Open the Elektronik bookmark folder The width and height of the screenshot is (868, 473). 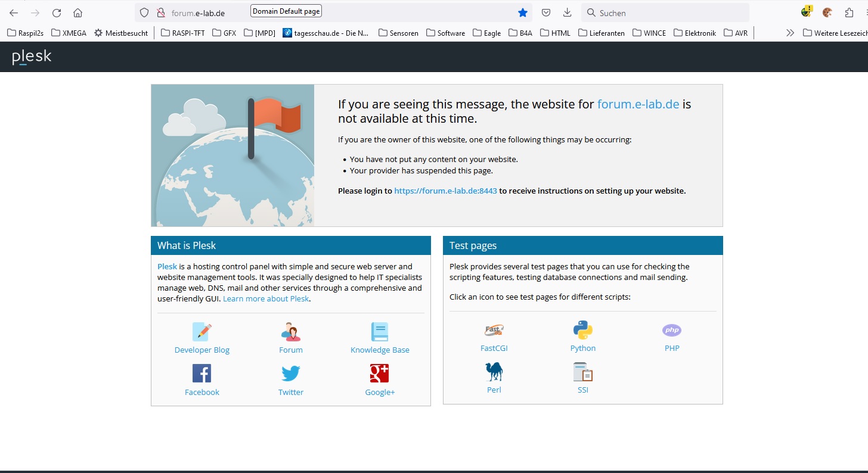(695, 33)
